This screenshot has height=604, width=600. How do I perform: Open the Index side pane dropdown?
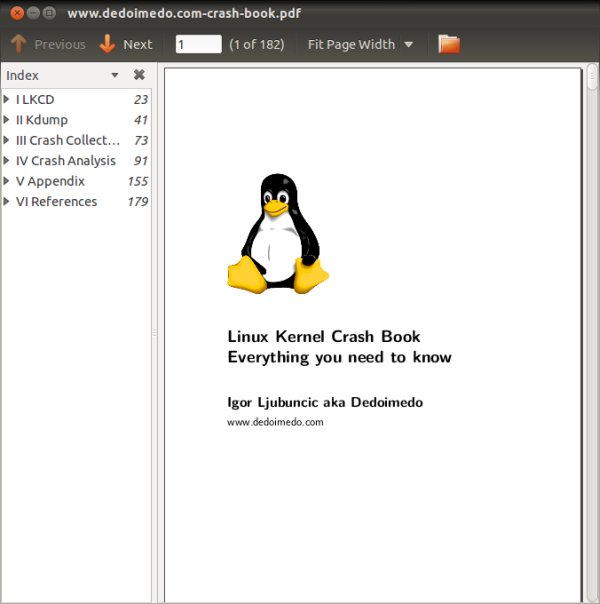pyautogui.click(x=115, y=75)
